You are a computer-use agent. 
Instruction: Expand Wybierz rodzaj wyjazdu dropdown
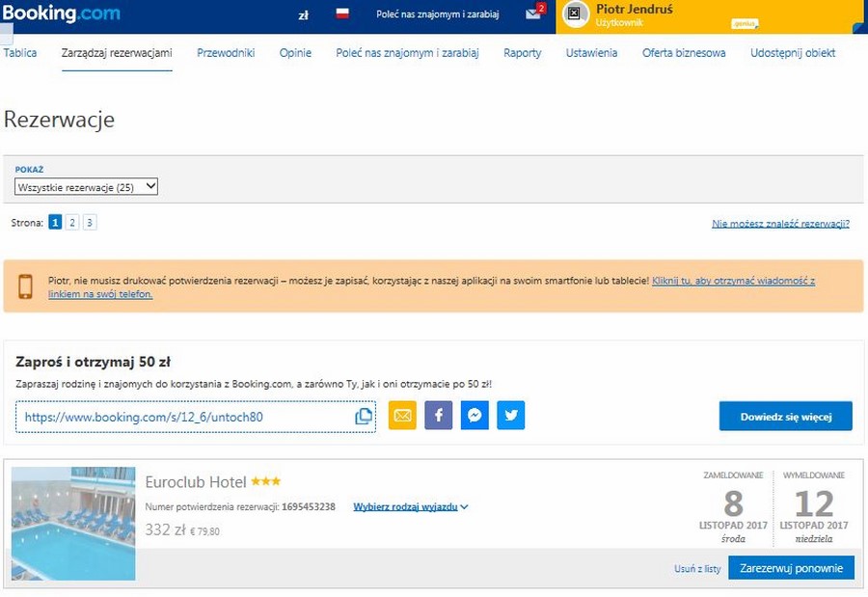[x=411, y=506]
